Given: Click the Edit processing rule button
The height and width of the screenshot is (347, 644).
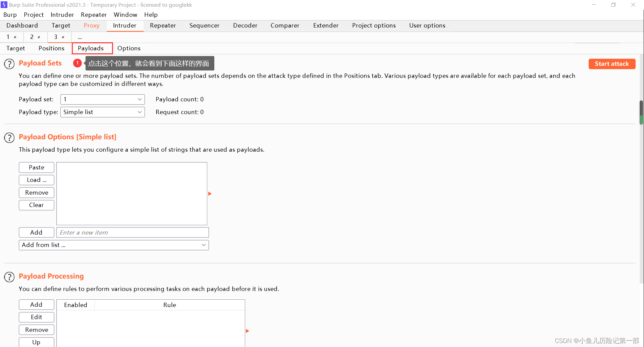Looking at the screenshot, I should point(37,317).
